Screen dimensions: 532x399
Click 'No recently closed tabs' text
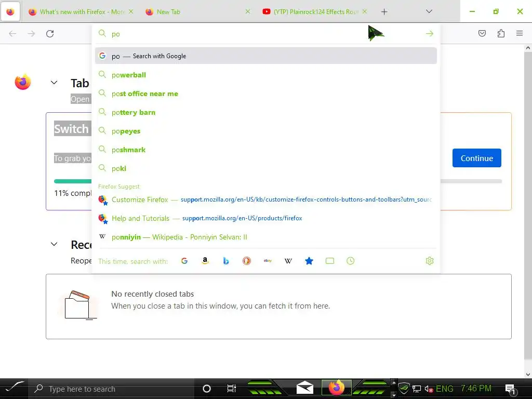tap(153, 294)
